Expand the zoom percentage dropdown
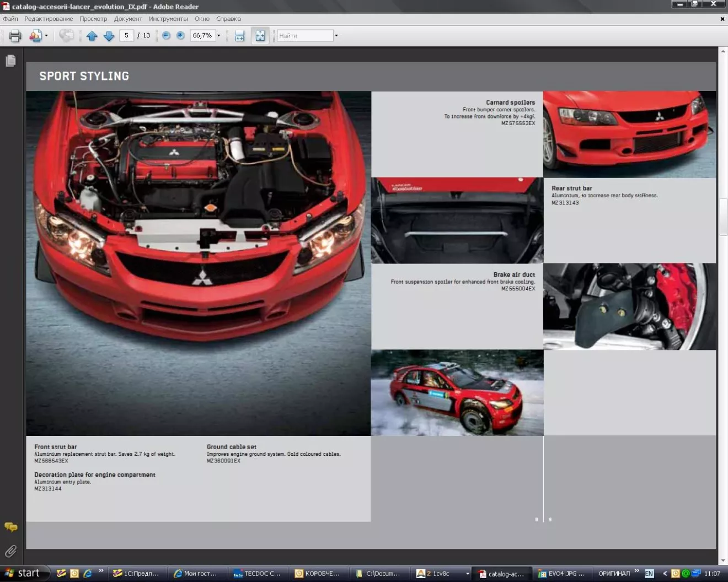 pos(219,36)
